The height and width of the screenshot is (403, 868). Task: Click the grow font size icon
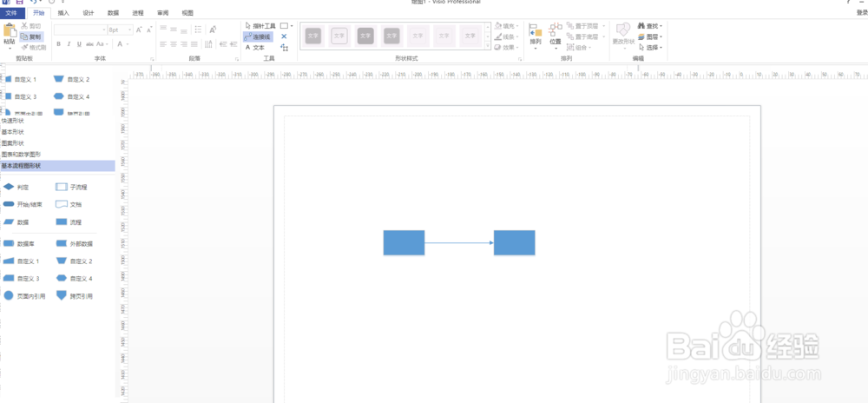[x=139, y=30]
